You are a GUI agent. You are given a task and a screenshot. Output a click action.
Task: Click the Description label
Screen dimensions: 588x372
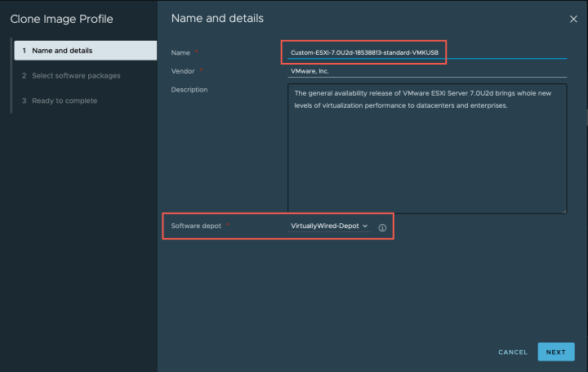coord(189,90)
